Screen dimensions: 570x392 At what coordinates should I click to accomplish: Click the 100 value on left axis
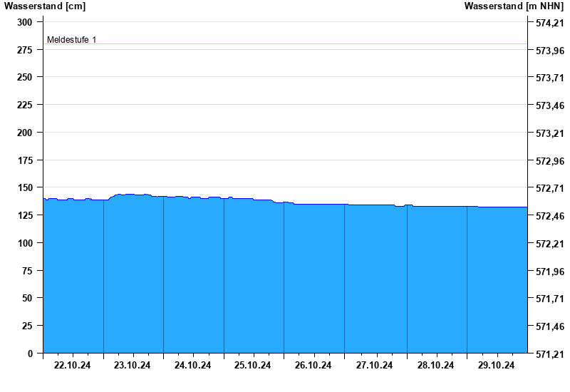(x=25, y=243)
